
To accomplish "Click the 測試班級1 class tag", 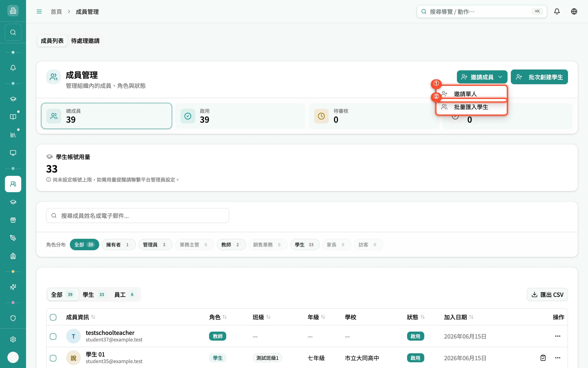I will tap(267, 358).
